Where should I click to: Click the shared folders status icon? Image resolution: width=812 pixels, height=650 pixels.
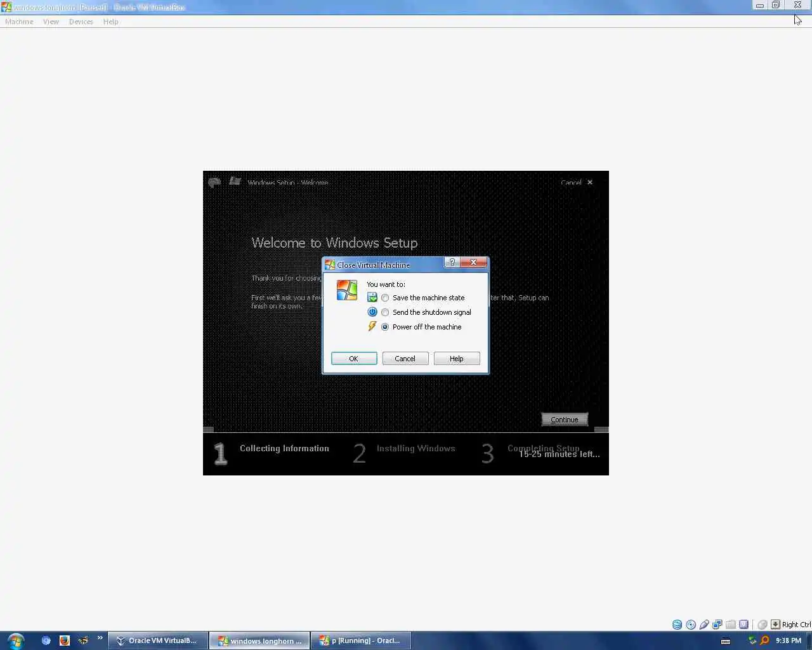tap(731, 625)
